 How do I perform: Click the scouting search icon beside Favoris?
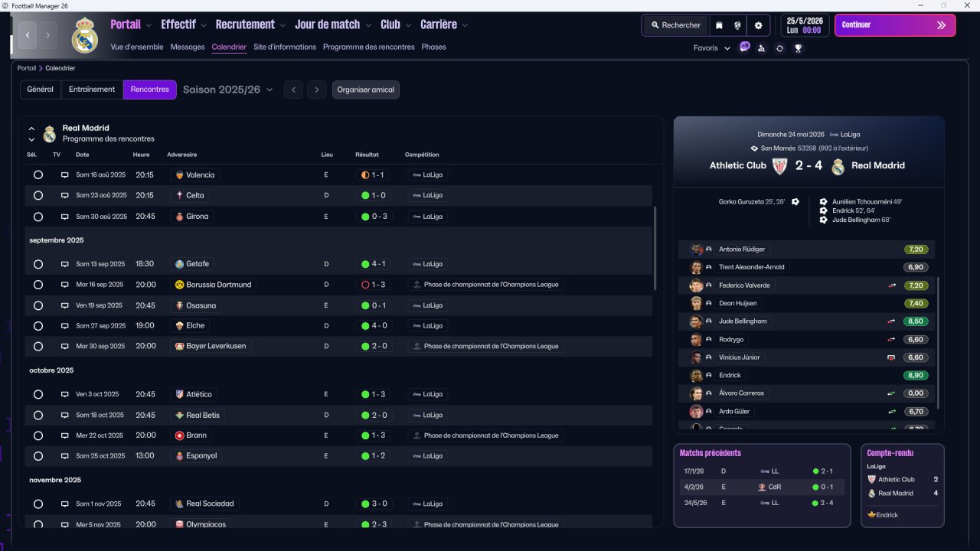coord(761,48)
